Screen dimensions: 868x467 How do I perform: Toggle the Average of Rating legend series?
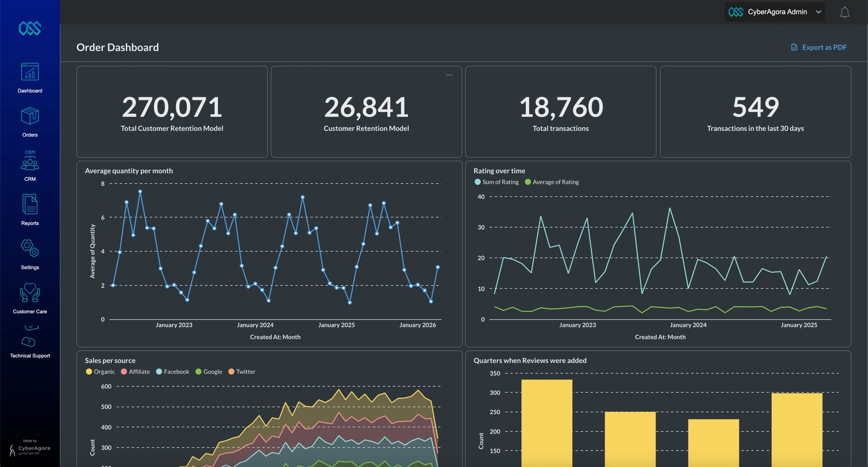(552, 182)
